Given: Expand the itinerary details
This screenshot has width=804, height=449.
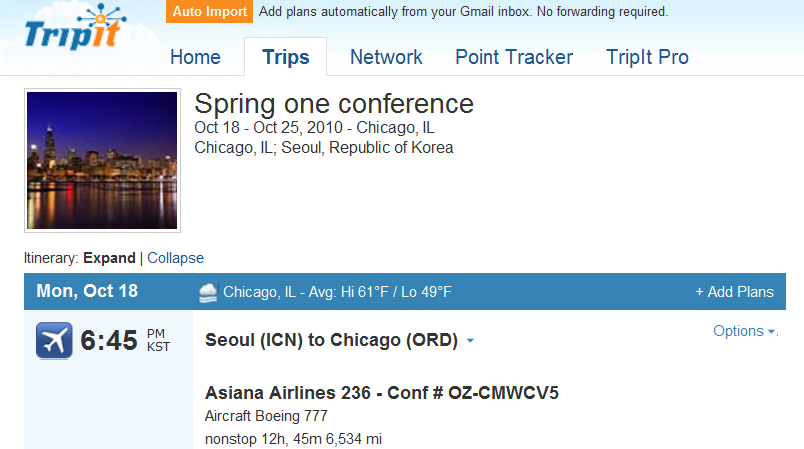Looking at the screenshot, I should point(109,258).
